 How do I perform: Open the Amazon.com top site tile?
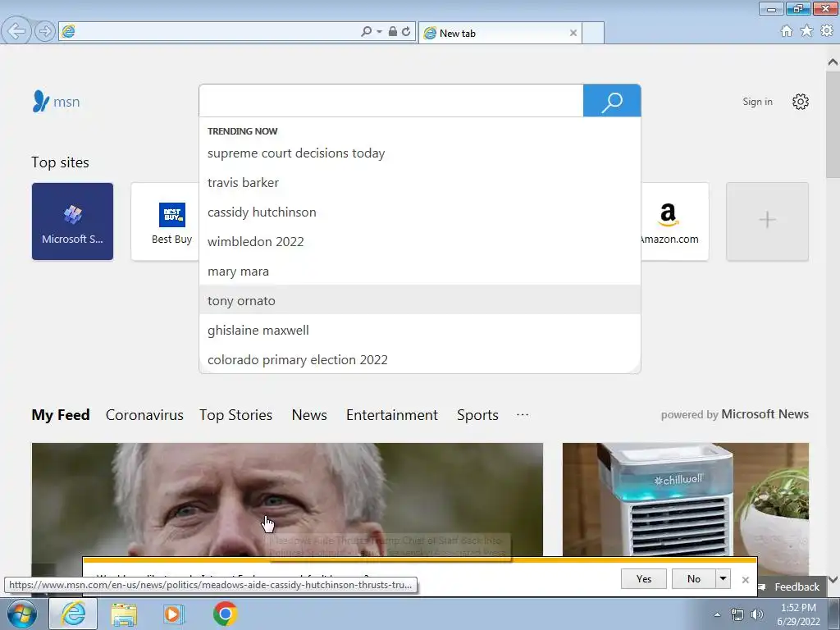(674, 221)
